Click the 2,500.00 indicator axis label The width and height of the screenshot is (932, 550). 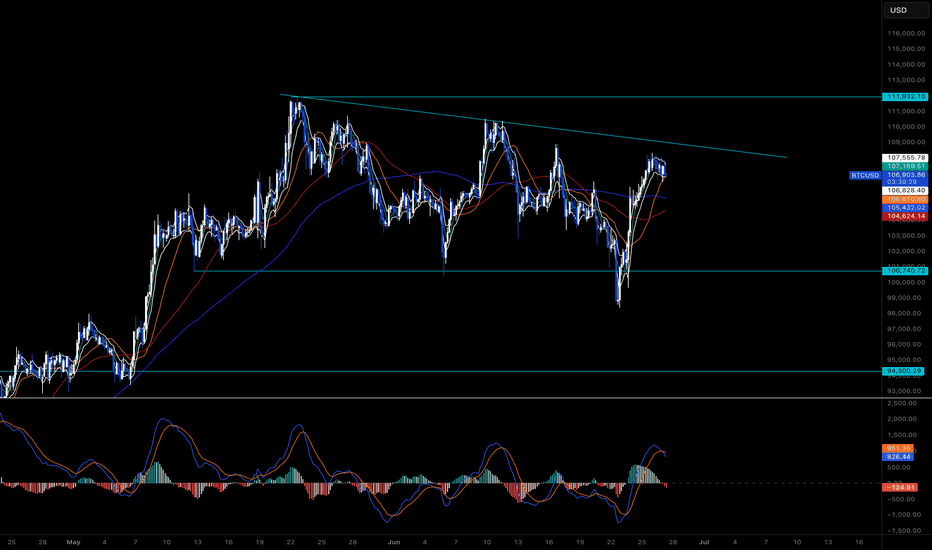pyautogui.click(x=902, y=403)
